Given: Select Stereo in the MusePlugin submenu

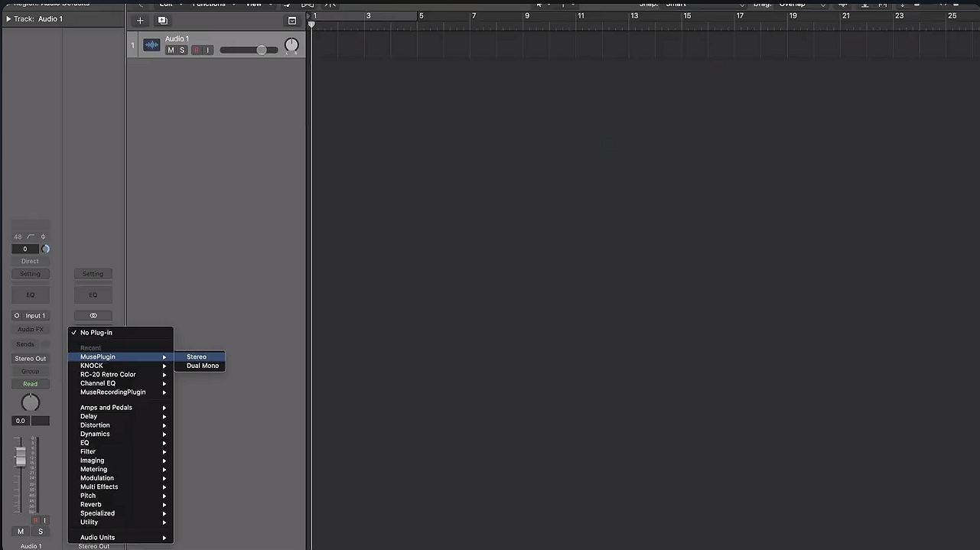Looking at the screenshot, I should pyautogui.click(x=200, y=357).
